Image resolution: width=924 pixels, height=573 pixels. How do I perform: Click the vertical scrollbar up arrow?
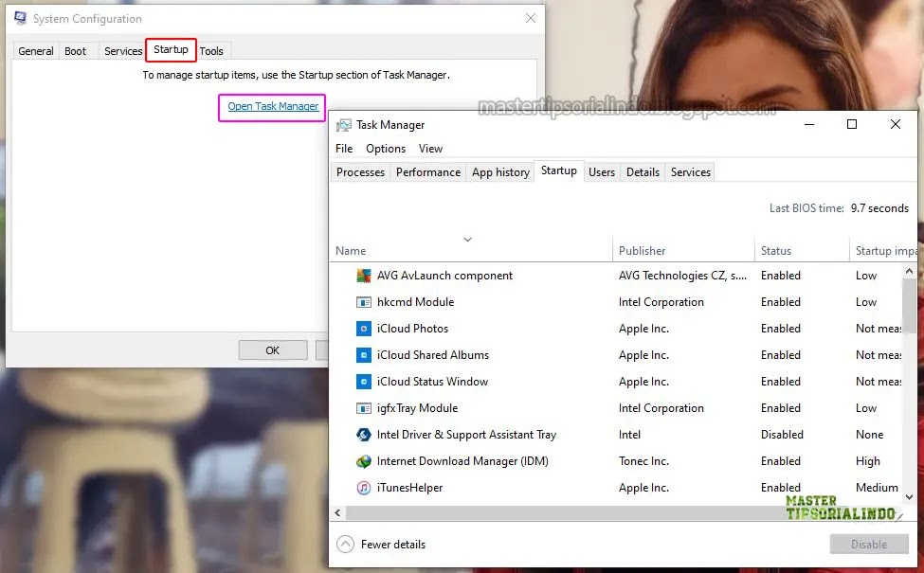(909, 272)
